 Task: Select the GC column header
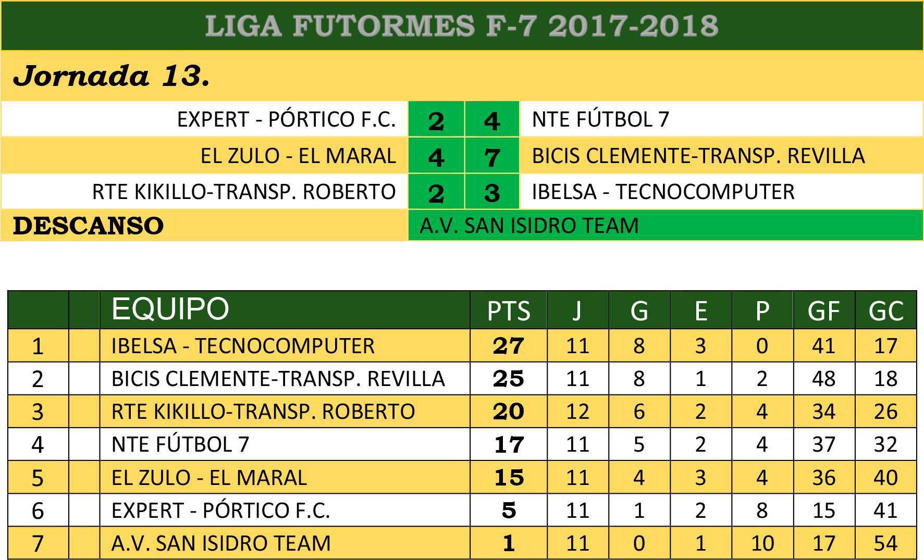click(x=885, y=311)
